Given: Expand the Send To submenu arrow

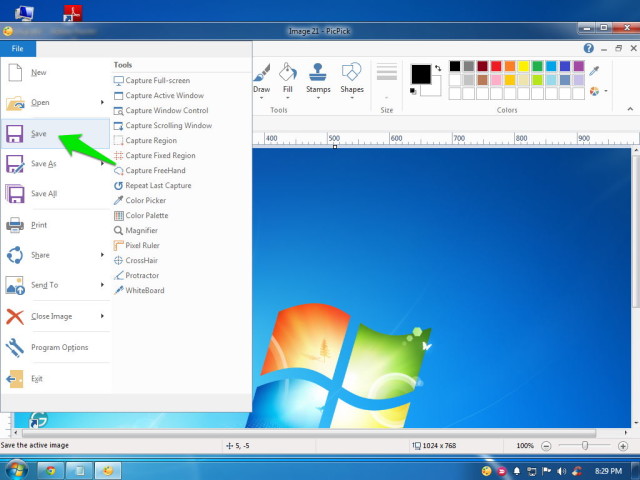Looking at the screenshot, I should click(102, 284).
